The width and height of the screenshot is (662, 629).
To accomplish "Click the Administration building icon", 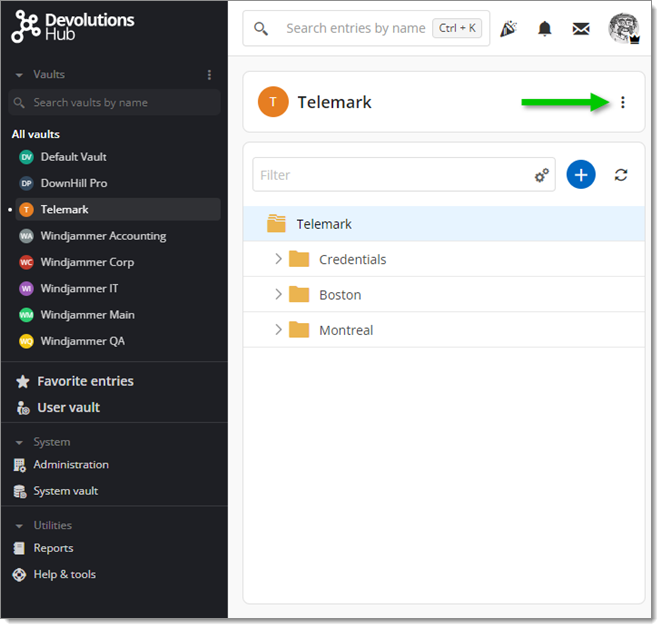I will click(x=19, y=465).
